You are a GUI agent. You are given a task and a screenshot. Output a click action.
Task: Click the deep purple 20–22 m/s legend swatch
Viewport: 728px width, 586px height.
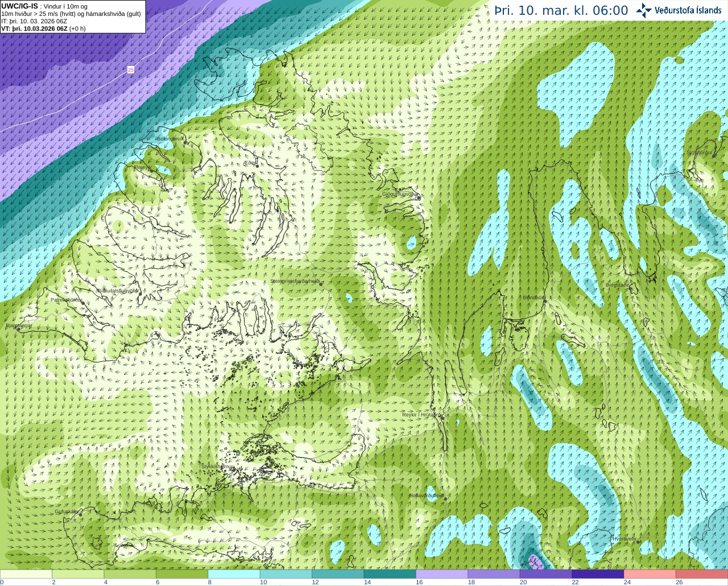point(546,574)
